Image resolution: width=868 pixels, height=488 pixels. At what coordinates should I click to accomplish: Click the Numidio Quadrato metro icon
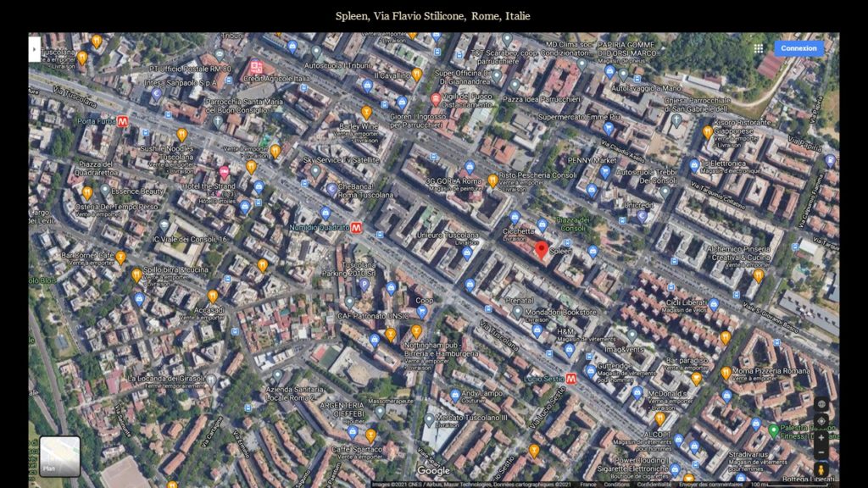pyautogui.click(x=357, y=227)
